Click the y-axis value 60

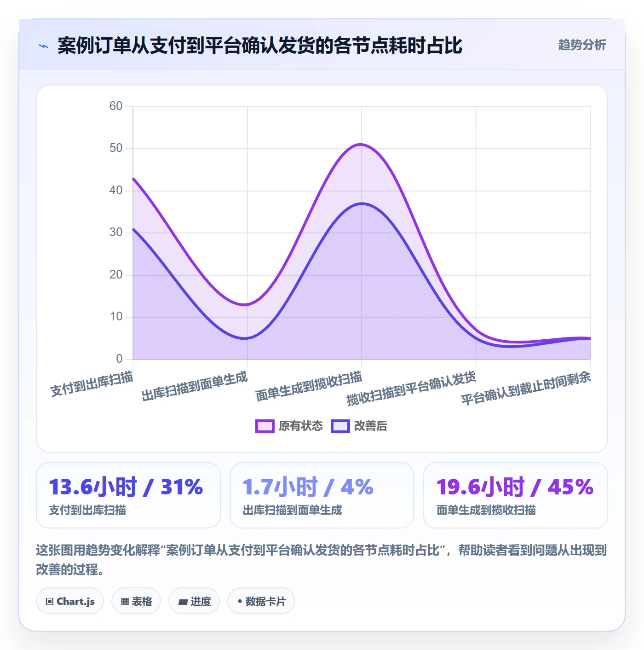116,106
